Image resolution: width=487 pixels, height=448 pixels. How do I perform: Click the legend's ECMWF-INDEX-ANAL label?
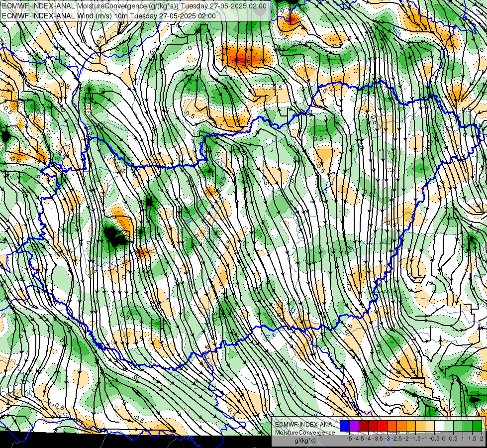click(x=305, y=425)
